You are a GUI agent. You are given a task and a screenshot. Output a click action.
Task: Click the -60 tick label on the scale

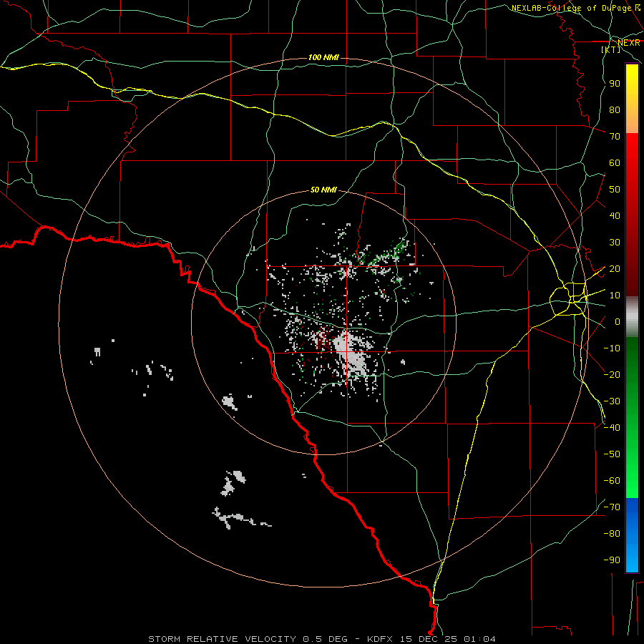point(612,481)
